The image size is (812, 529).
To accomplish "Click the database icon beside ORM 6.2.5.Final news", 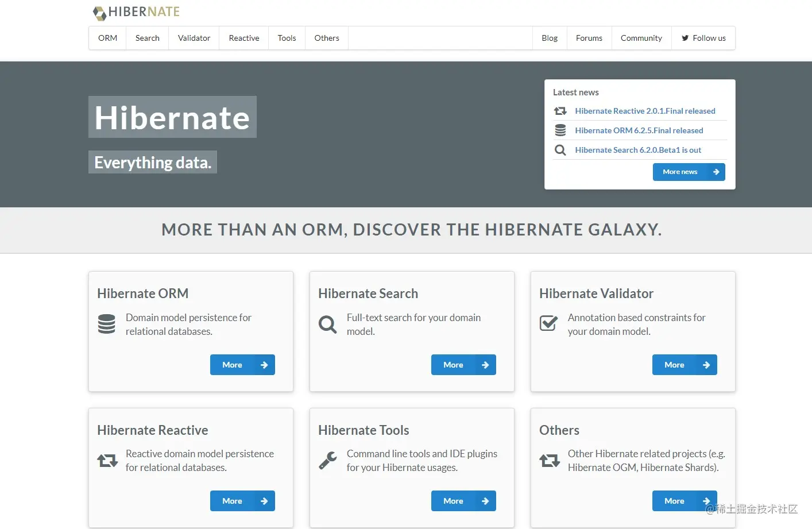I will [x=560, y=130].
